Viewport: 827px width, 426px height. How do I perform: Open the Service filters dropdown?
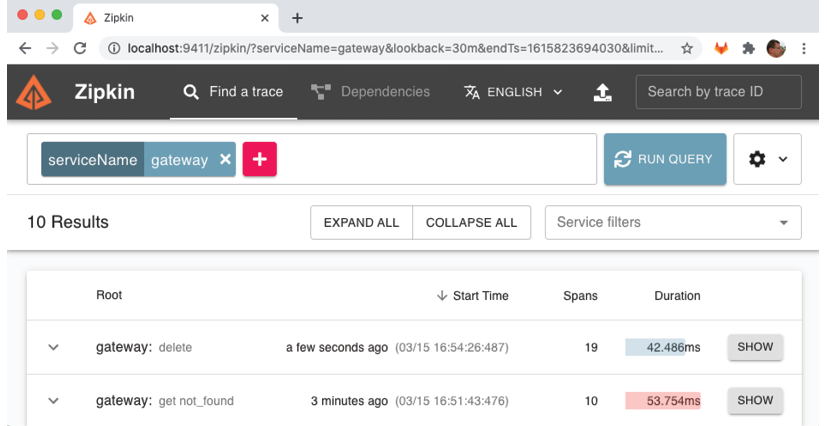[x=673, y=222]
